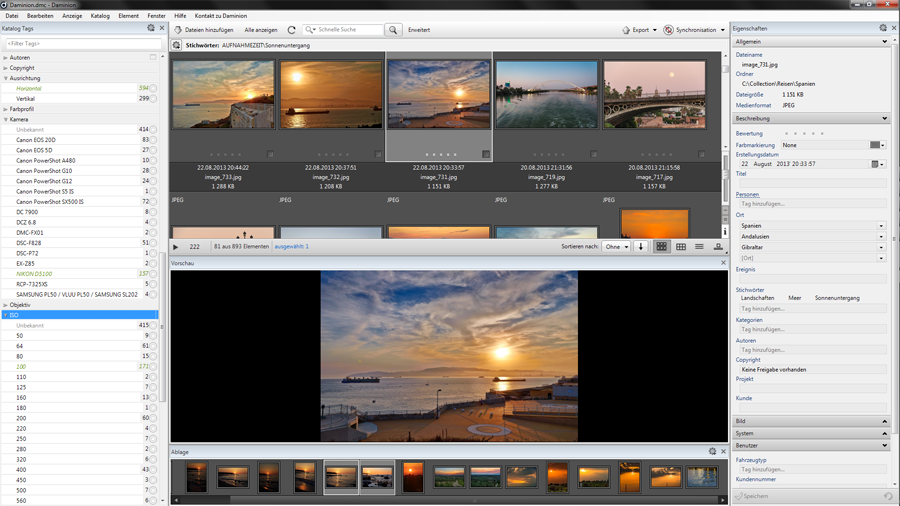Switch to list view layout
This screenshot has height=506, width=900.
point(699,246)
